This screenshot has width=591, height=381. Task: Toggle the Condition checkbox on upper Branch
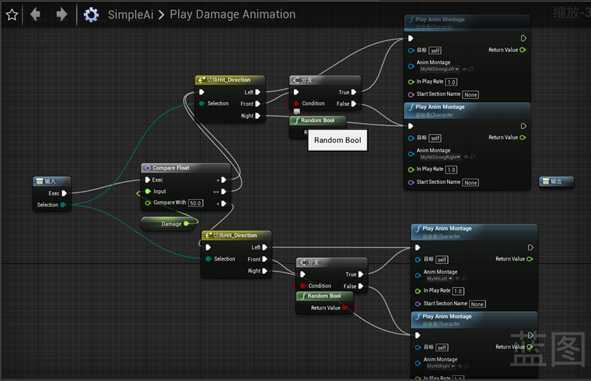point(297,112)
